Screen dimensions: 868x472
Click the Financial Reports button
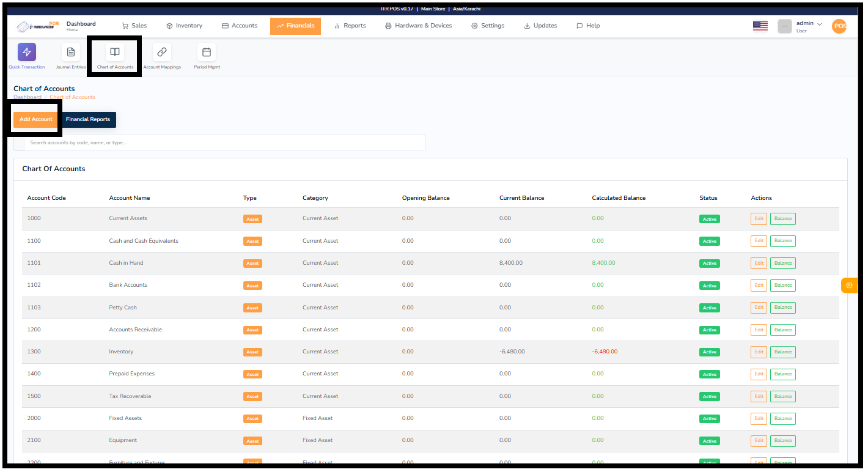point(88,119)
